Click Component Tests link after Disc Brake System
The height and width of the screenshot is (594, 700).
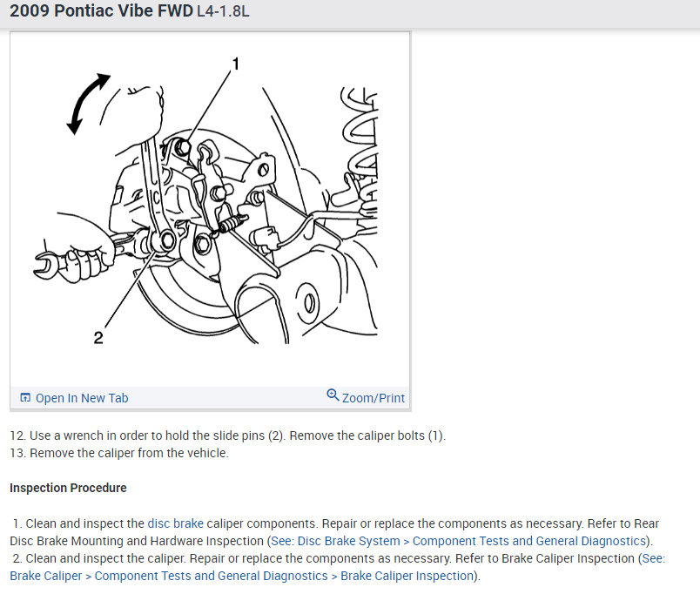coord(529,541)
